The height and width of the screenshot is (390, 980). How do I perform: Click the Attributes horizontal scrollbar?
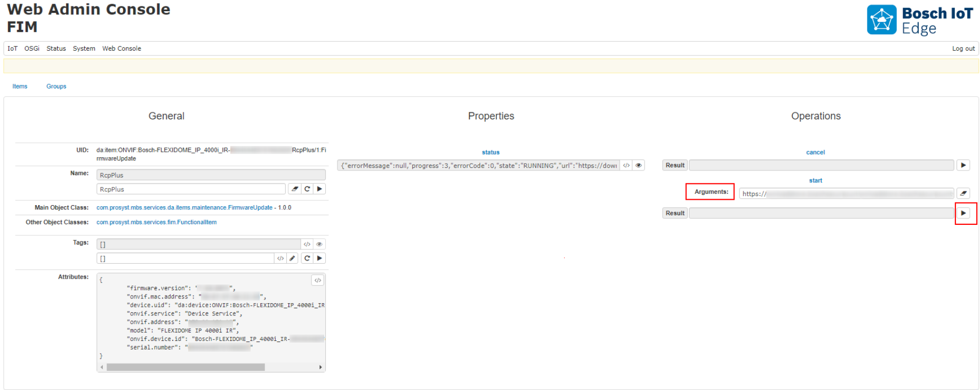click(x=186, y=367)
